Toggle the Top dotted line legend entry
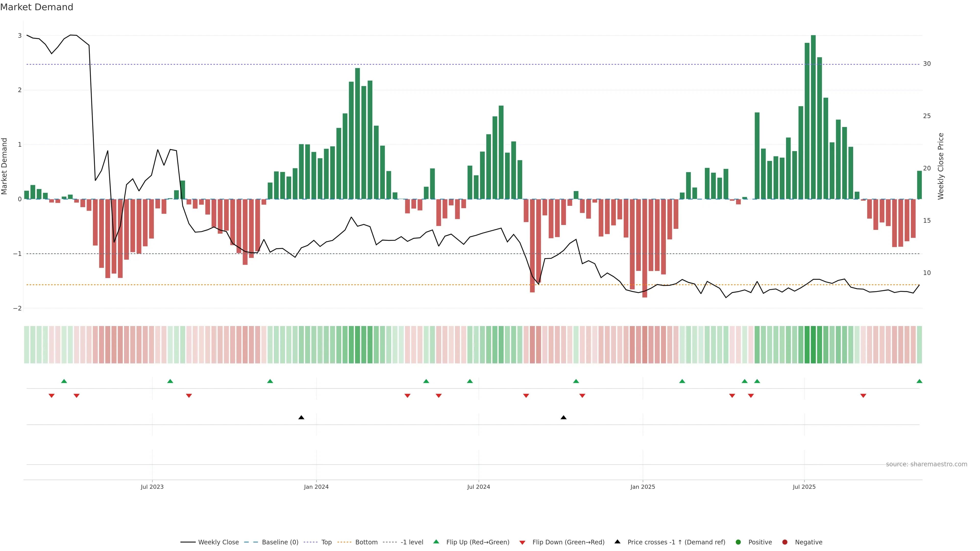Screen dimensions: 980x551 326,542
